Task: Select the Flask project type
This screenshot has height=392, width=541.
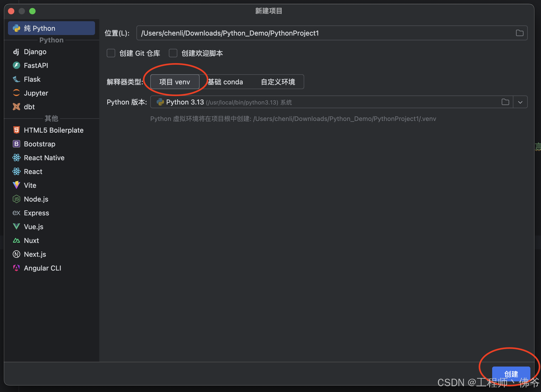Action: [x=32, y=79]
